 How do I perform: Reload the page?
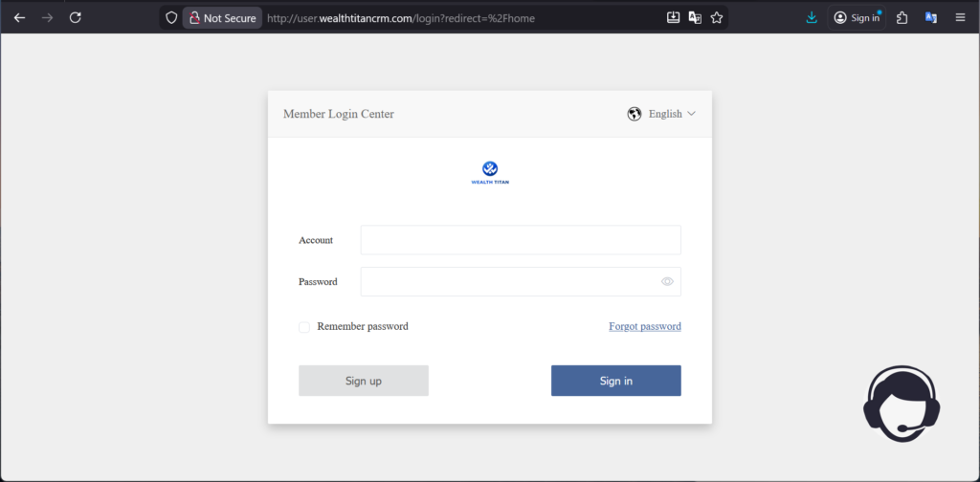76,17
